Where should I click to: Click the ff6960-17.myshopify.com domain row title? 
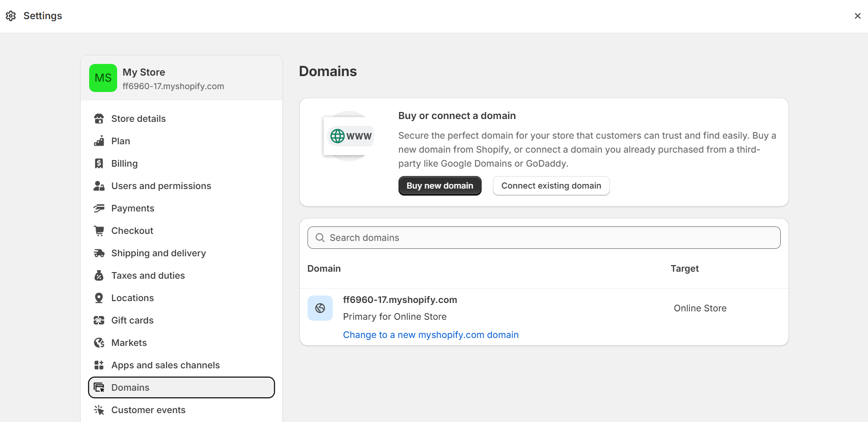pos(400,300)
